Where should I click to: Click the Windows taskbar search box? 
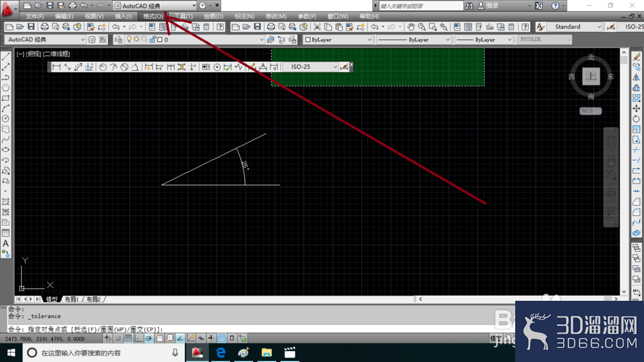click(104, 352)
